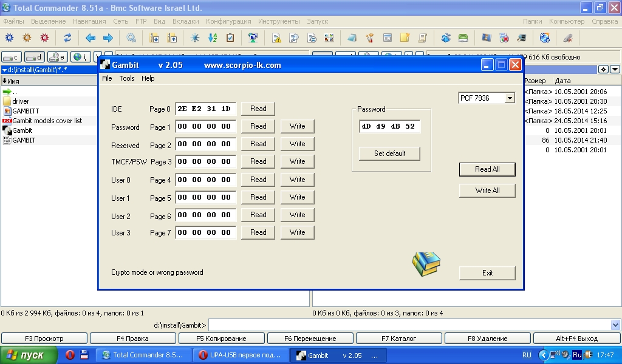
Task: Select drive d button in left panel
Action: [35, 57]
